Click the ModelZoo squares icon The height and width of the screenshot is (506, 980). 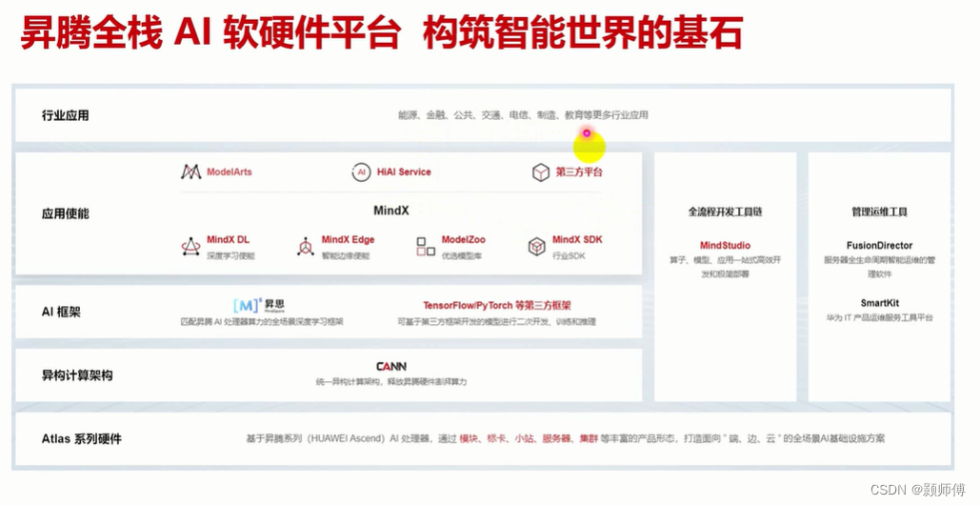(426, 247)
